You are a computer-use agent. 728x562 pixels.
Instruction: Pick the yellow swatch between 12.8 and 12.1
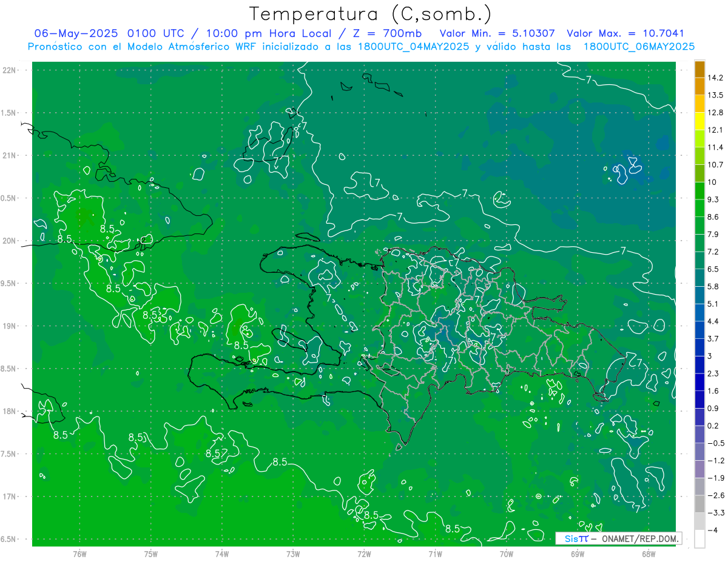699,121
